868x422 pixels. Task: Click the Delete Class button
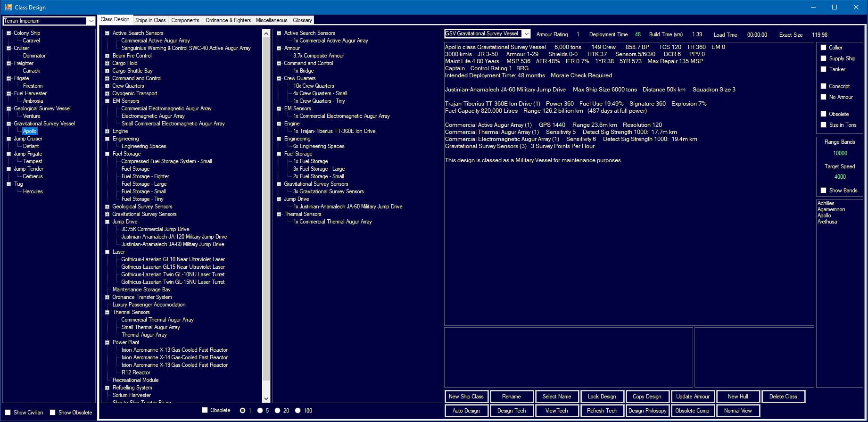[x=783, y=397]
